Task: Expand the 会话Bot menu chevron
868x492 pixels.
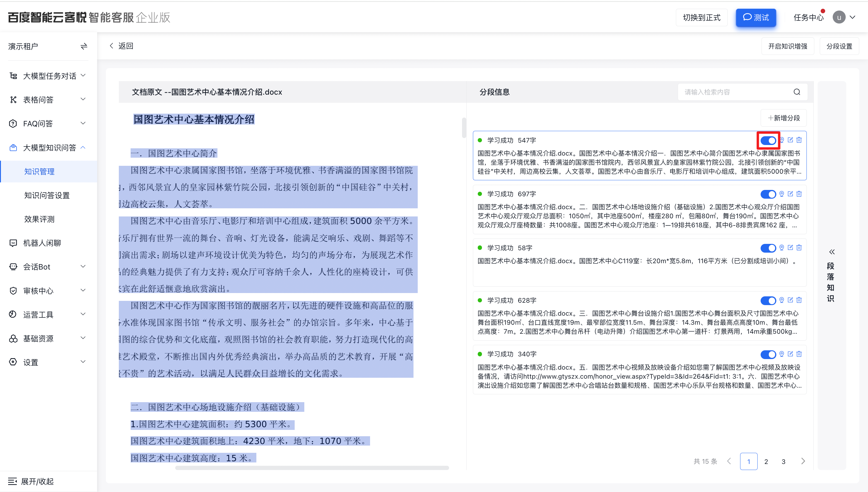Action: click(x=83, y=266)
